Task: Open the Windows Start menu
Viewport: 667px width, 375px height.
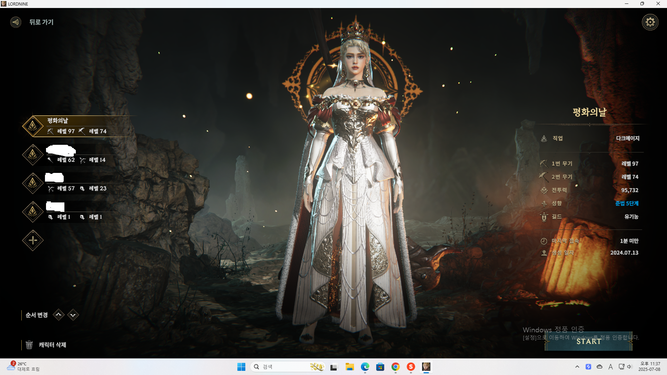Action: (241, 366)
